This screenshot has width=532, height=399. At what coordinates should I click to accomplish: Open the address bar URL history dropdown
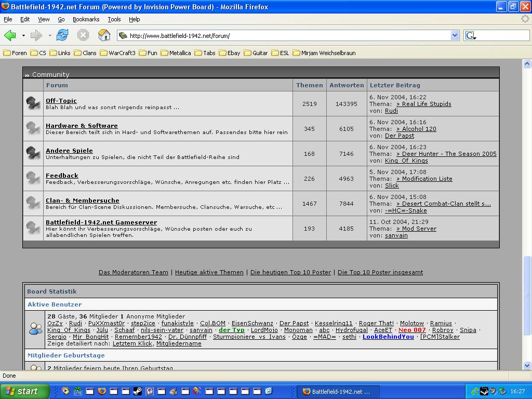(x=455, y=35)
